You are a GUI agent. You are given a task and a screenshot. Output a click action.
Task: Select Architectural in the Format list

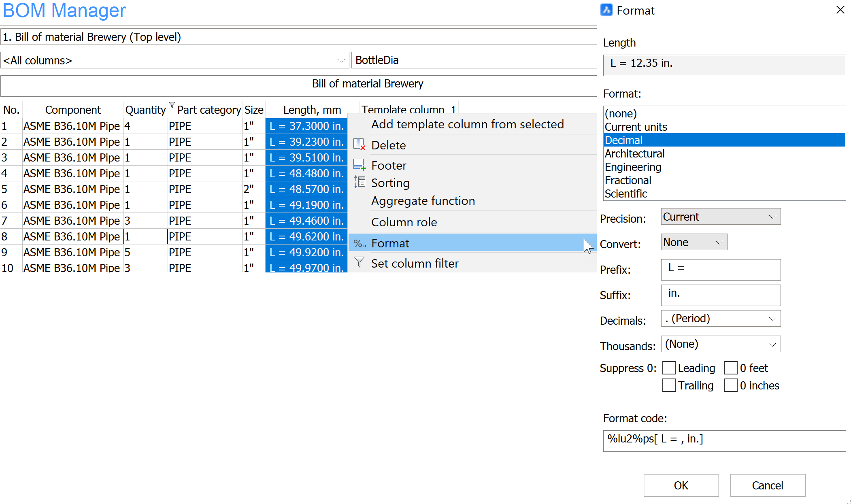[x=634, y=154]
